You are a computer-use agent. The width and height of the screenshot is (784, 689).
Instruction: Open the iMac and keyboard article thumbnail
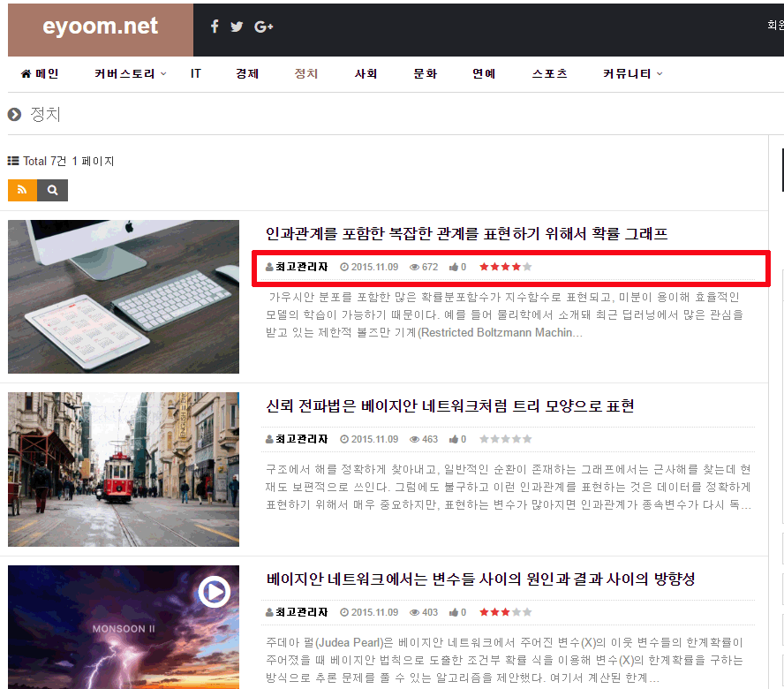tap(124, 297)
